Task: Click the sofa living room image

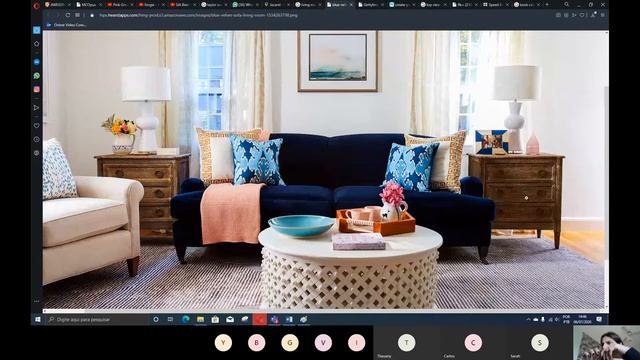Action: (323, 170)
